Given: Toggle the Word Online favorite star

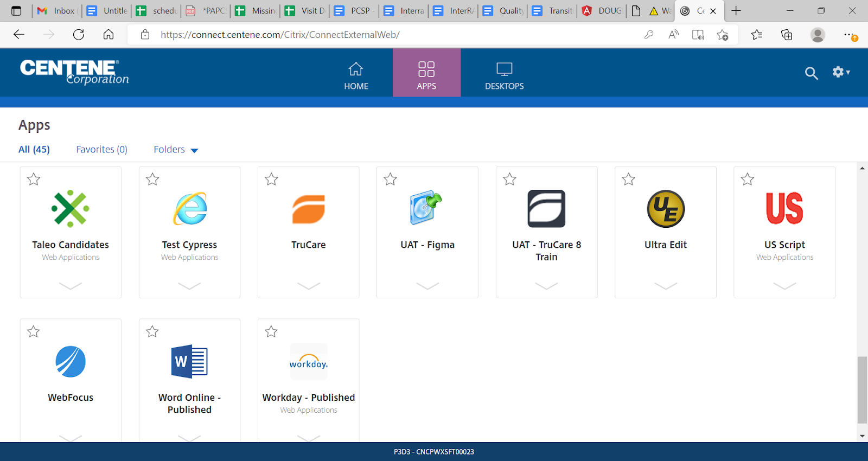Looking at the screenshot, I should coord(152,331).
